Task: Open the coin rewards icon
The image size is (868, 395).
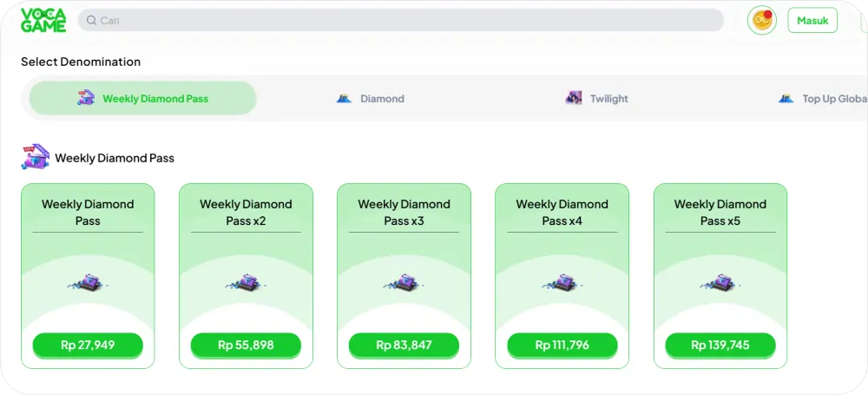Action: [761, 20]
